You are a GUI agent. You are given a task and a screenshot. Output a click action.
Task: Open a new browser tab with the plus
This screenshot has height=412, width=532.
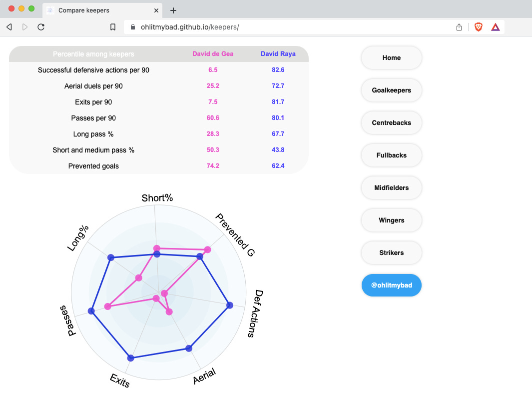point(173,10)
